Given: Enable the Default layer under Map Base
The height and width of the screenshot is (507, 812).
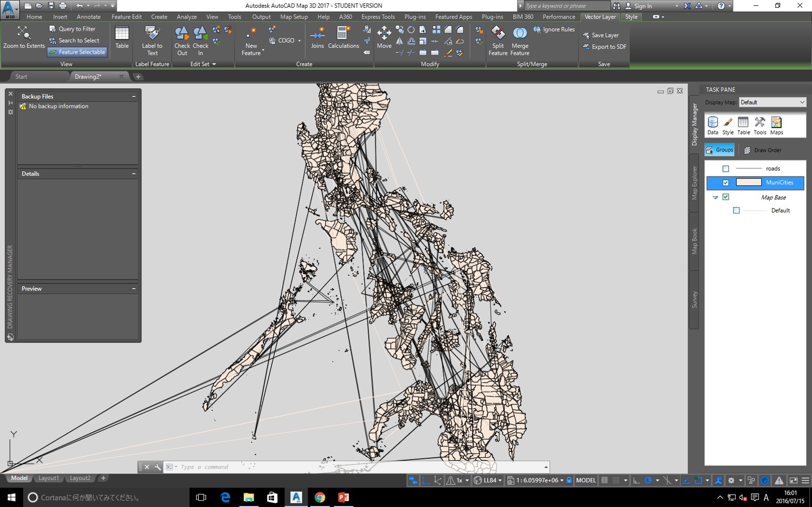Looking at the screenshot, I should [x=737, y=210].
